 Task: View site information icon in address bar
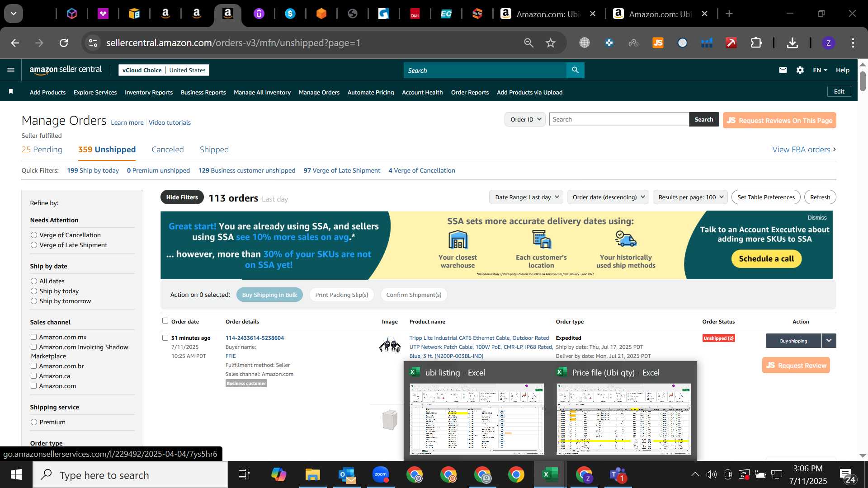[x=93, y=43]
